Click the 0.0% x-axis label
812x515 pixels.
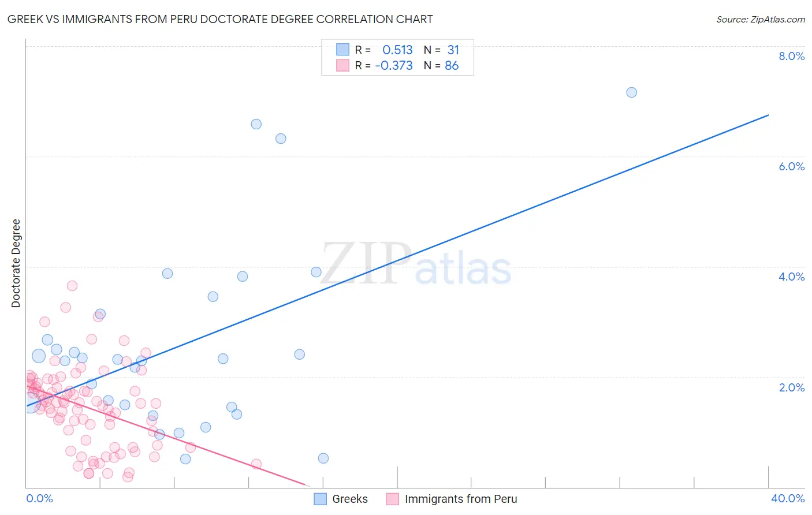pos(39,498)
